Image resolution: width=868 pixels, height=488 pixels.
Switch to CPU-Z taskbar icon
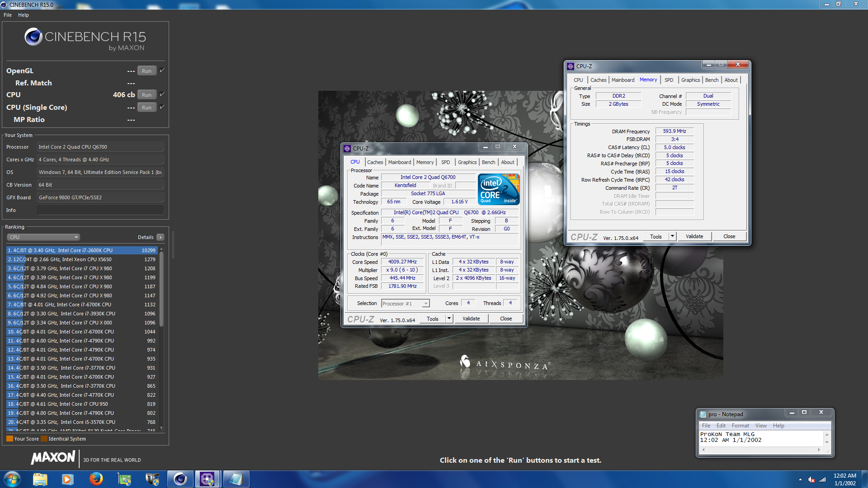coord(207,479)
